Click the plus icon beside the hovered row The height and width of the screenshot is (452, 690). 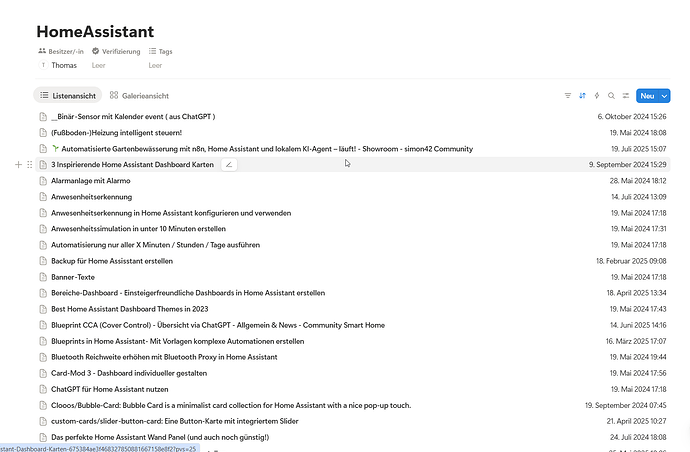tap(18, 164)
